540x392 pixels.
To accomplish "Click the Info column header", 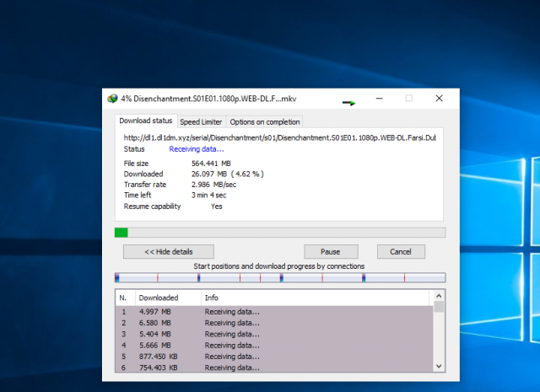I will point(316,298).
